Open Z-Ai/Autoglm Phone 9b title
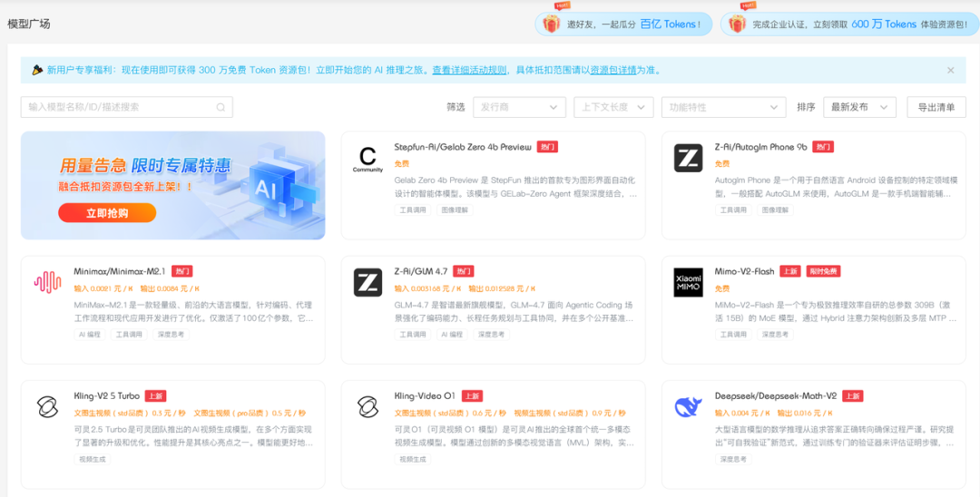This screenshot has width=980, height=497. click(760, 147)
